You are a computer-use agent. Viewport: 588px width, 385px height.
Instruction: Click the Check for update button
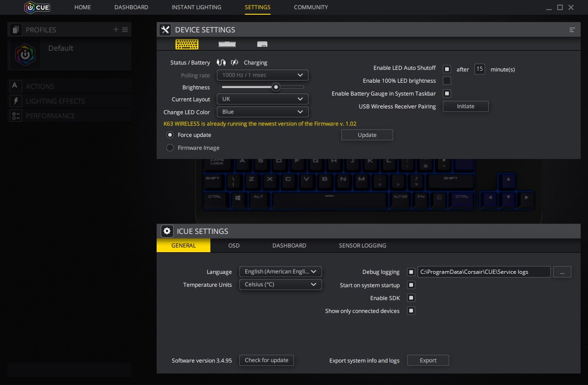click(266, 360)
